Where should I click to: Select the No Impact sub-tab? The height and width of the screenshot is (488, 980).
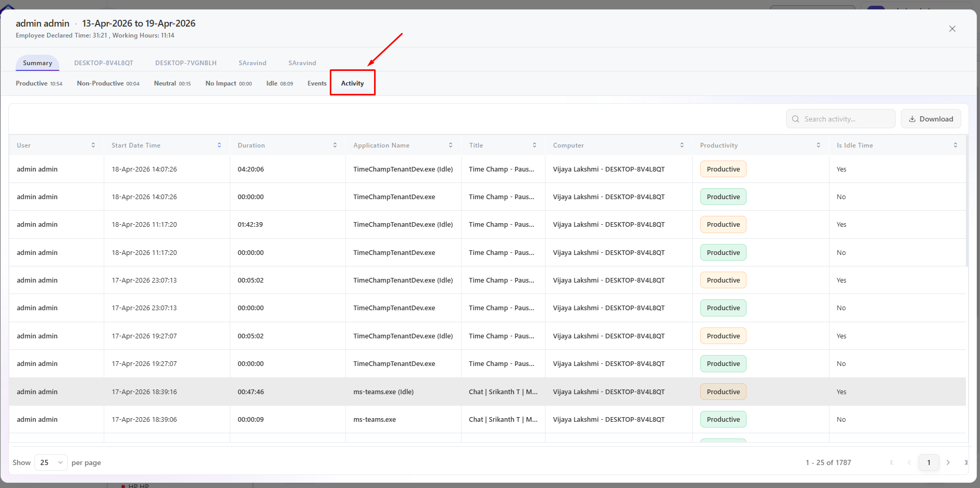(x=229, y=83)
